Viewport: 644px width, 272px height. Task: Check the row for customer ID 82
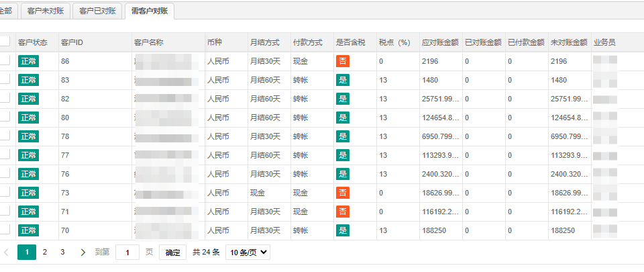pos(5,99)
